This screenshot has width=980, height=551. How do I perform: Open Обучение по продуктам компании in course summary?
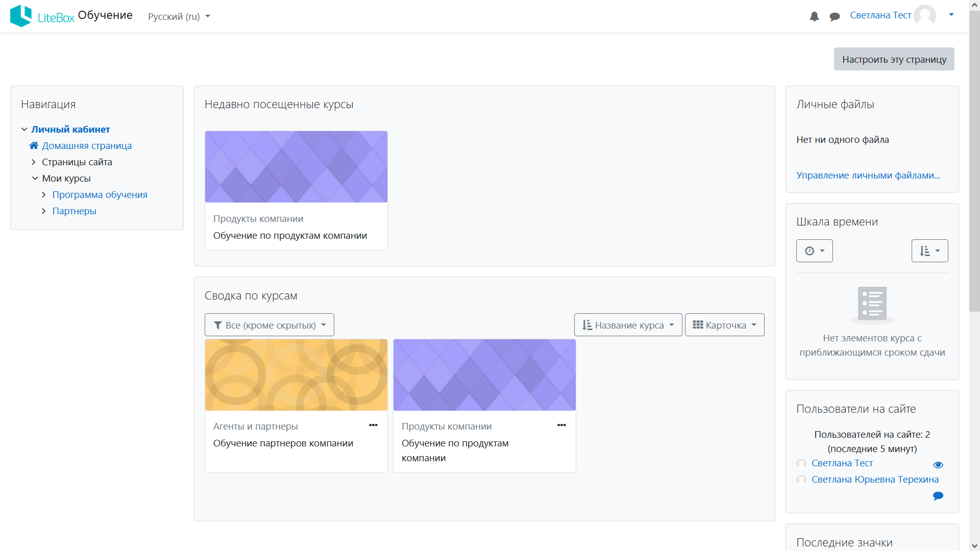coord(455,450)
